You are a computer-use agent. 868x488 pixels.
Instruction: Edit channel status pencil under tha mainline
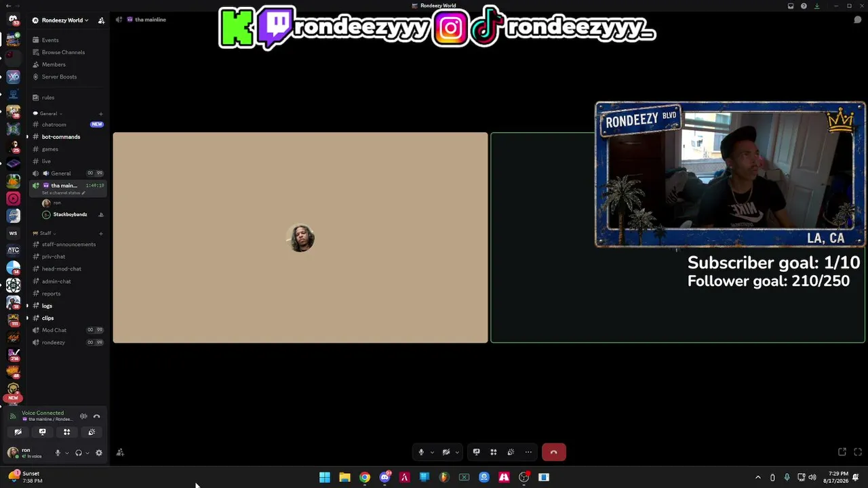(x=83, y=193)
